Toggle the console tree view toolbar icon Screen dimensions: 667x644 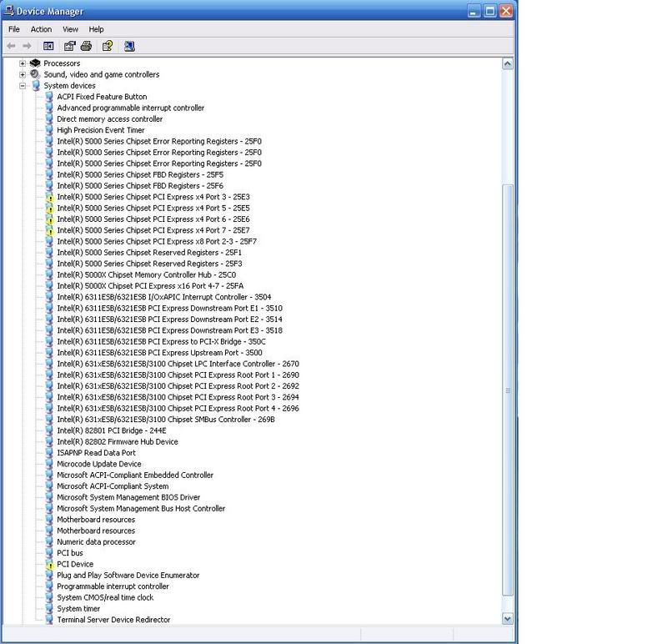[48, 46]
